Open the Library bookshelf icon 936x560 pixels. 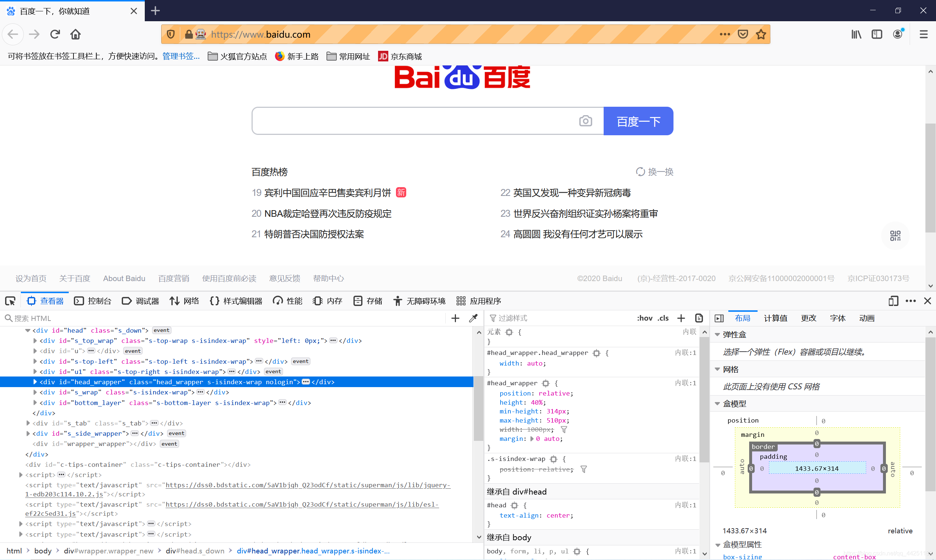tap(856, 34)
